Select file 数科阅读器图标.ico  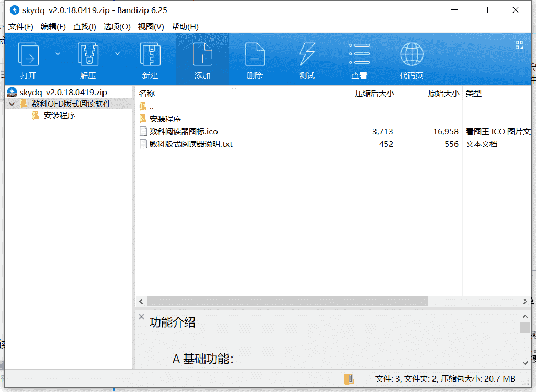184,132
